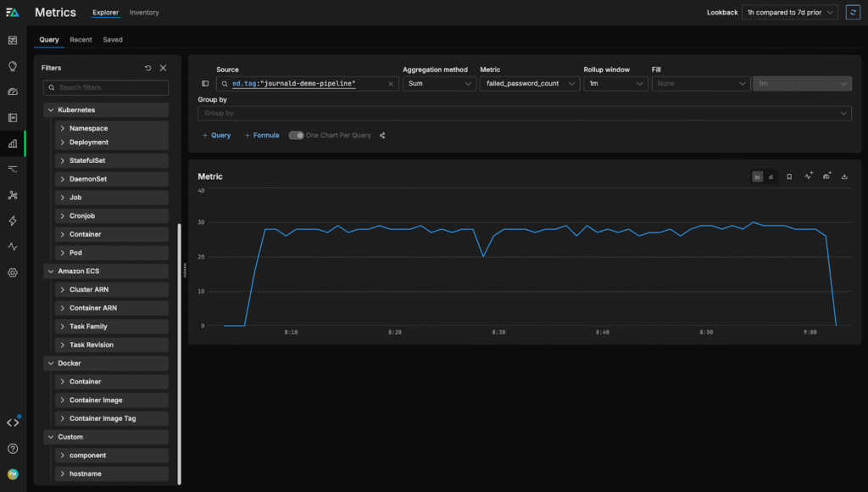Open the lightbulb icon in left sidebar
The height and width of the screenshot is (492, 868).
click(13, 66)
